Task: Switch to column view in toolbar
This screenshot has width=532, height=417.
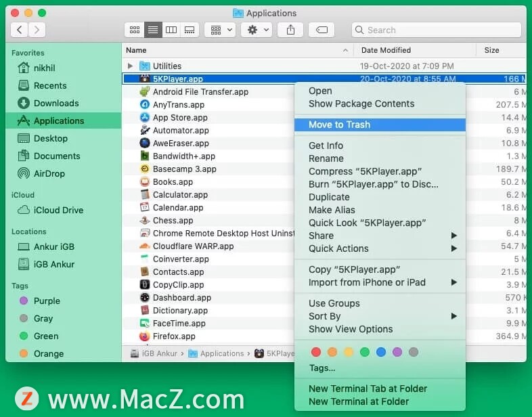Action: (x=171, y=30)
